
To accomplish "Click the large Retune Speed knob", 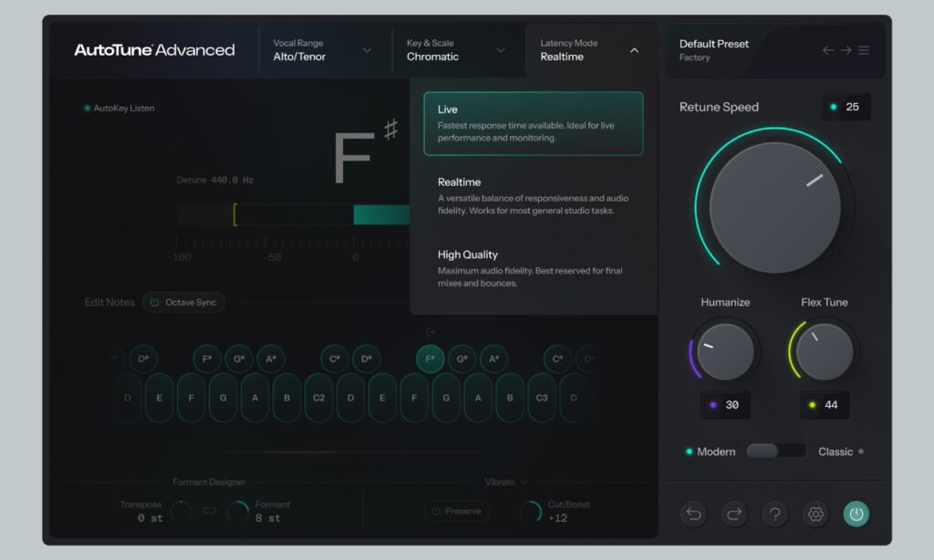I will point(775,207).
